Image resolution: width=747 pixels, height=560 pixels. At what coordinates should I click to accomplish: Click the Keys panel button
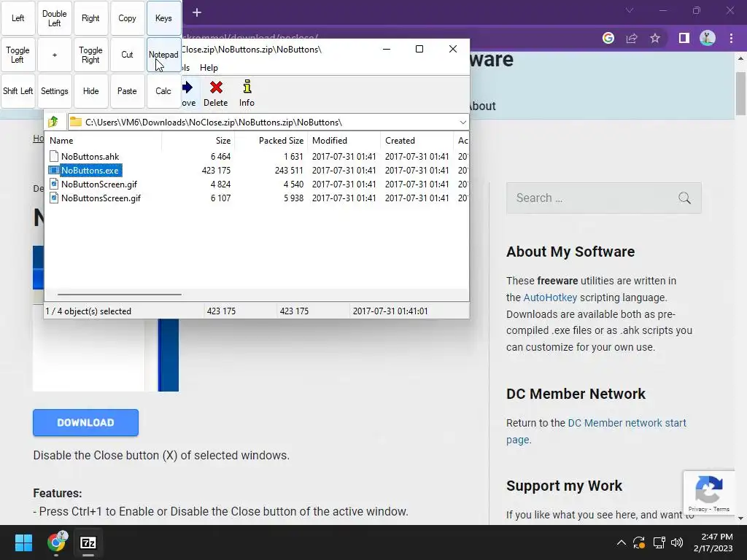163,18
